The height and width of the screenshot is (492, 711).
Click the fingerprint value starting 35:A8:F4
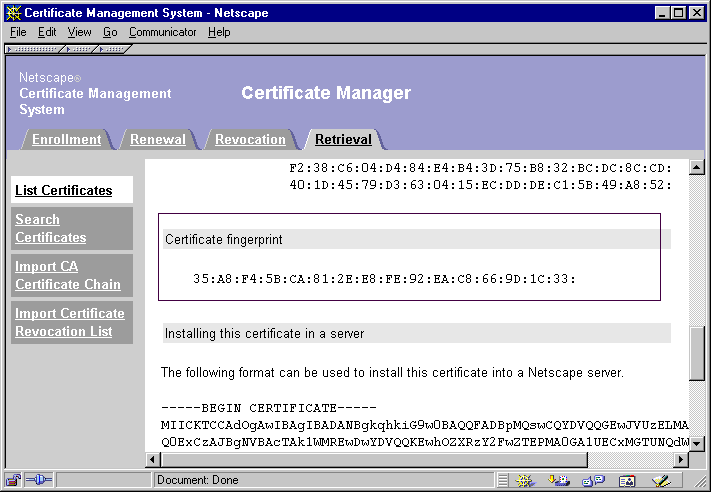coord(385,278)
